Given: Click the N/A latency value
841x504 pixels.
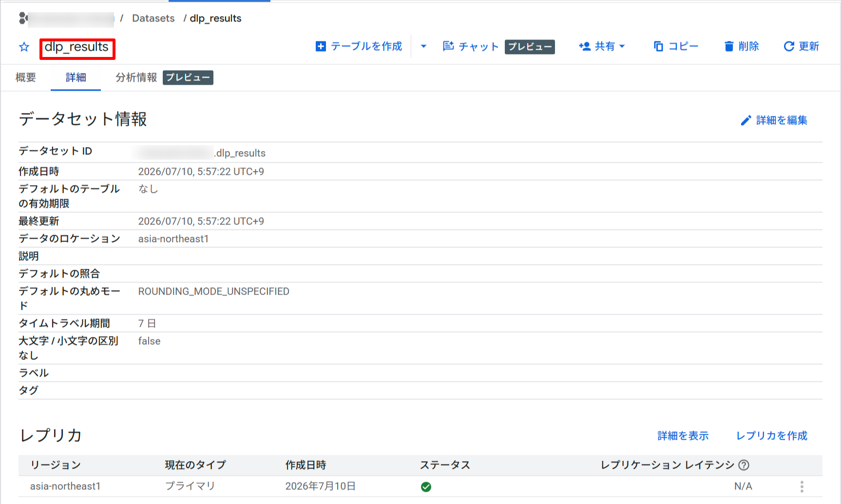Looking at the screenshot, I should (x=743, y=486).
